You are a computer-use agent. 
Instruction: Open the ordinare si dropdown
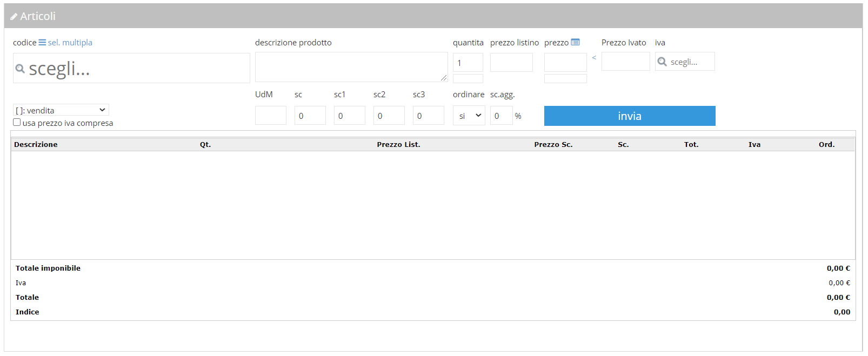pyautogui.click(x=469, y=116)
